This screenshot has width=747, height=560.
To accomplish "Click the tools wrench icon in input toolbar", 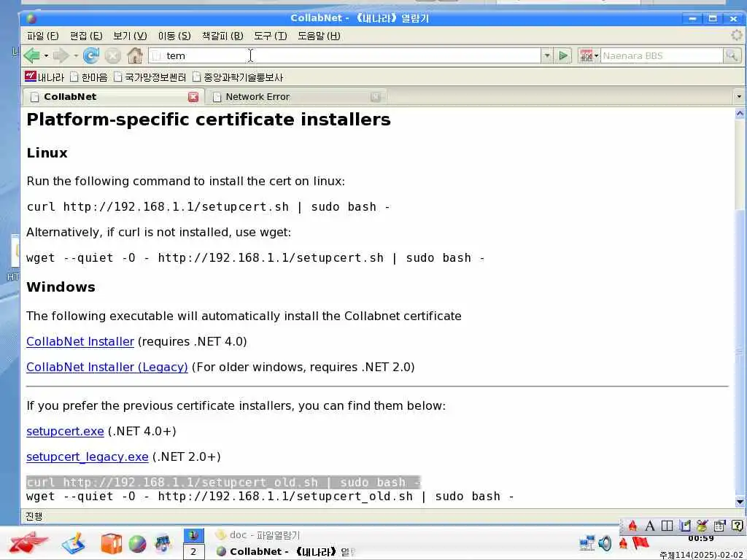I will (x=702, y=526).
